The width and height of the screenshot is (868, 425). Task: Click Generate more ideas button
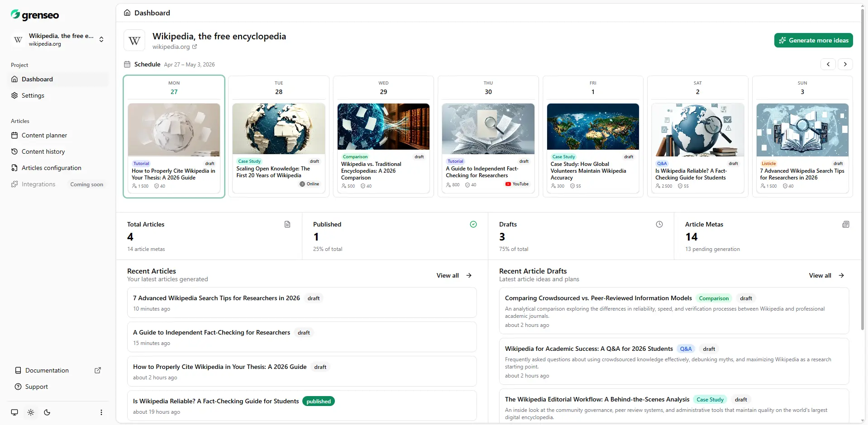(x=813, y=40)
